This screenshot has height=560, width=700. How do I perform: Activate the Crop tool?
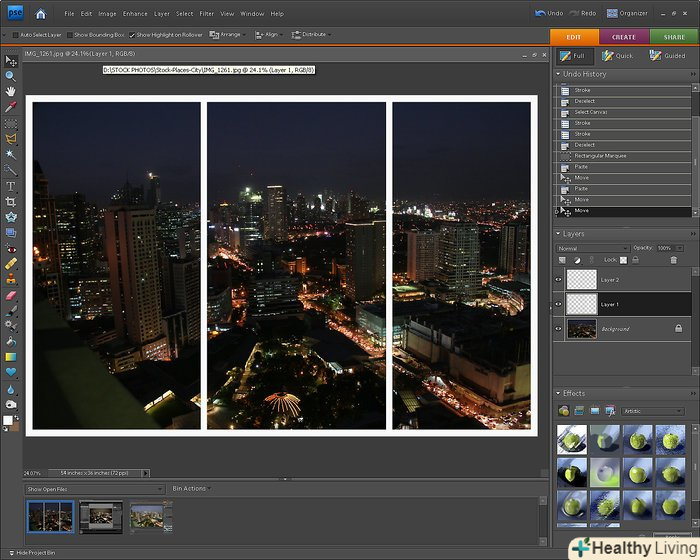coord(10,201)
